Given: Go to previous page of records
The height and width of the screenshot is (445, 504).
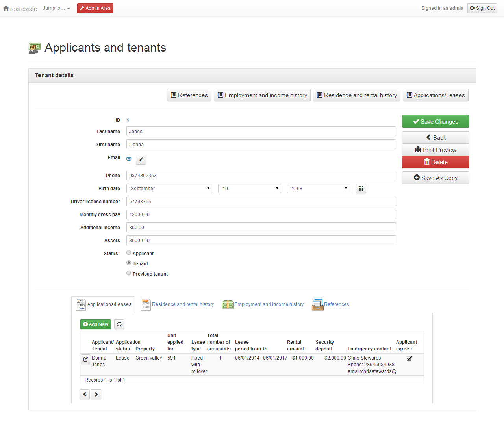Looking at the screenshot, I should pos(85,394).
